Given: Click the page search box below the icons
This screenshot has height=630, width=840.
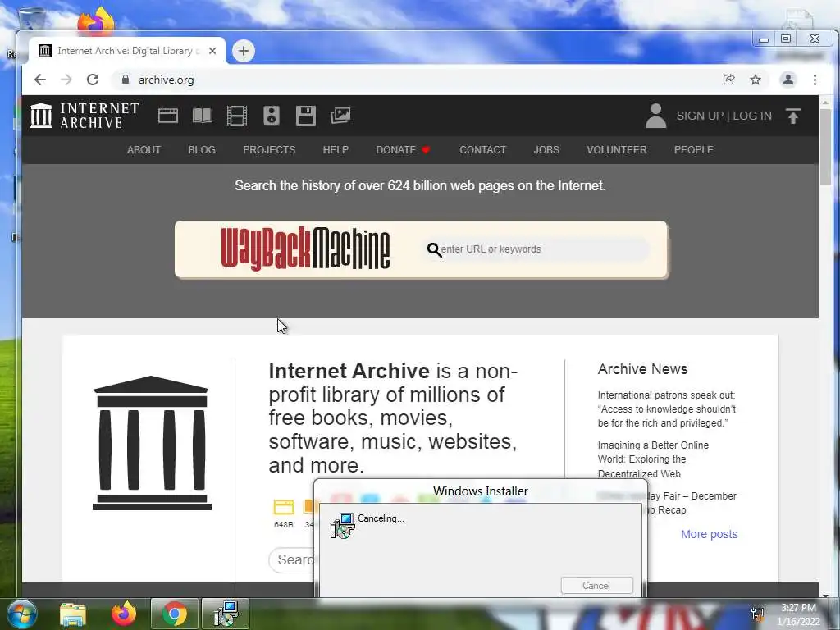Looking at the screenshot, I should (293, 559).
